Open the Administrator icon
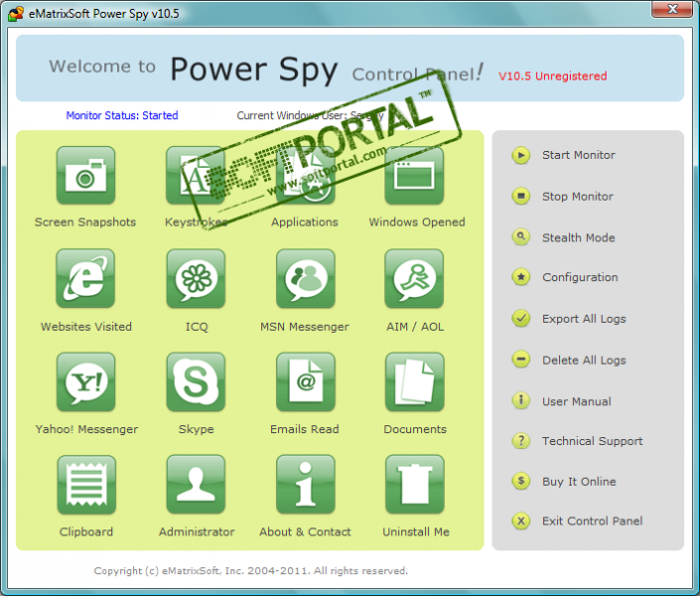The image size is (700, 596). [x=196, y=485]
